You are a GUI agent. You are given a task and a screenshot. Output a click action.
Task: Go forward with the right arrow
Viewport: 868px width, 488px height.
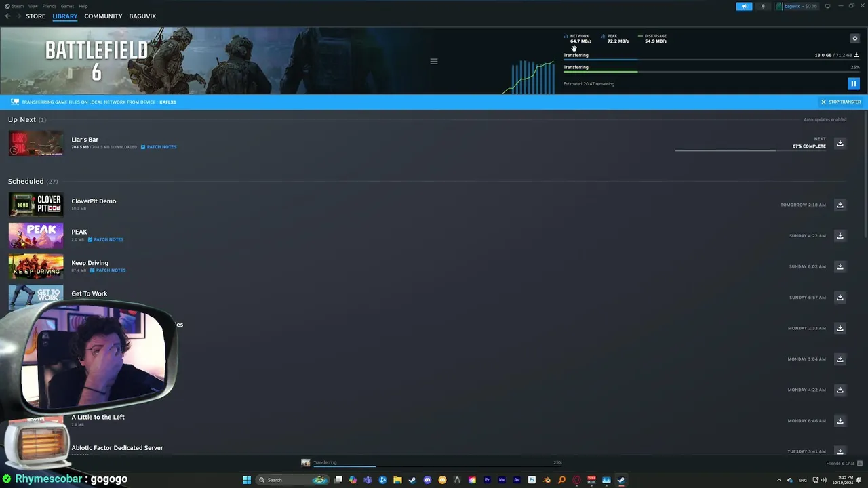(18, 16)
